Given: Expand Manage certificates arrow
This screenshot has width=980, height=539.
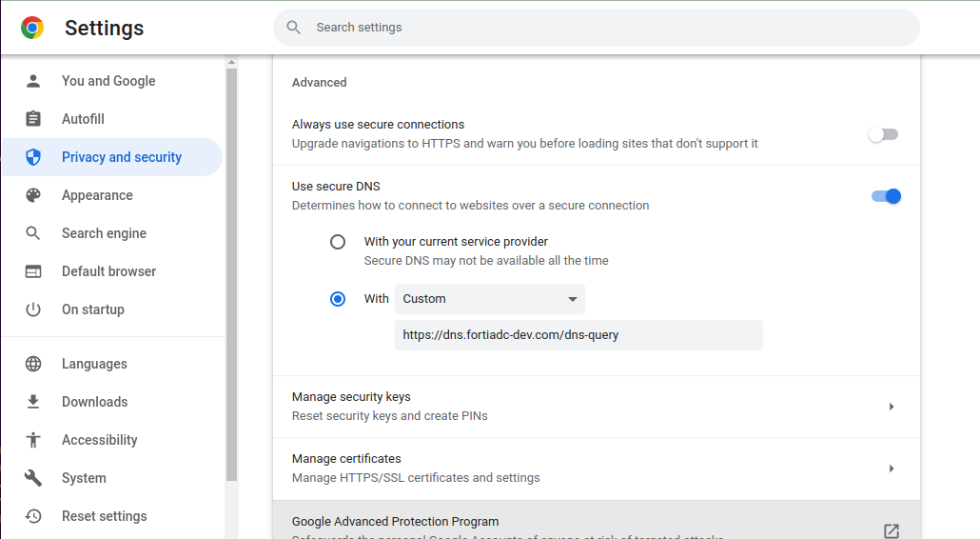Looking at the screenshot, I should pyautogui.click(x=892, y=469).
